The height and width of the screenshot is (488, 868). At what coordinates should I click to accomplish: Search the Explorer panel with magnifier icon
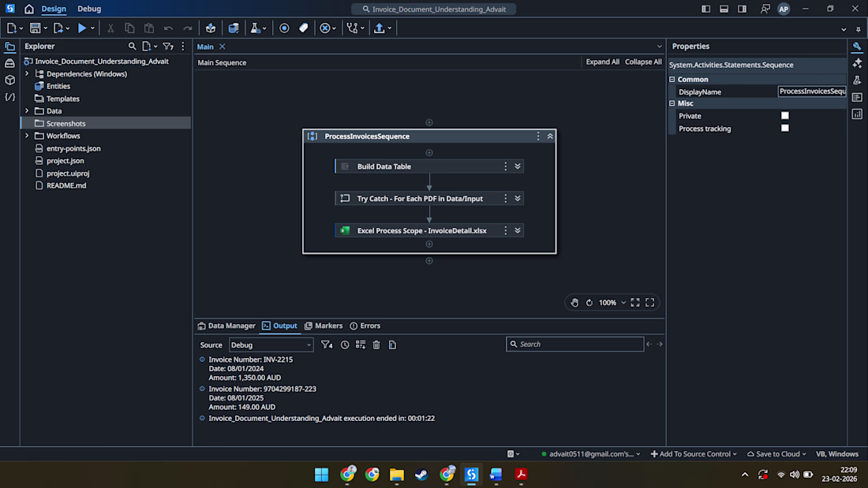click(x=132, y=47)
